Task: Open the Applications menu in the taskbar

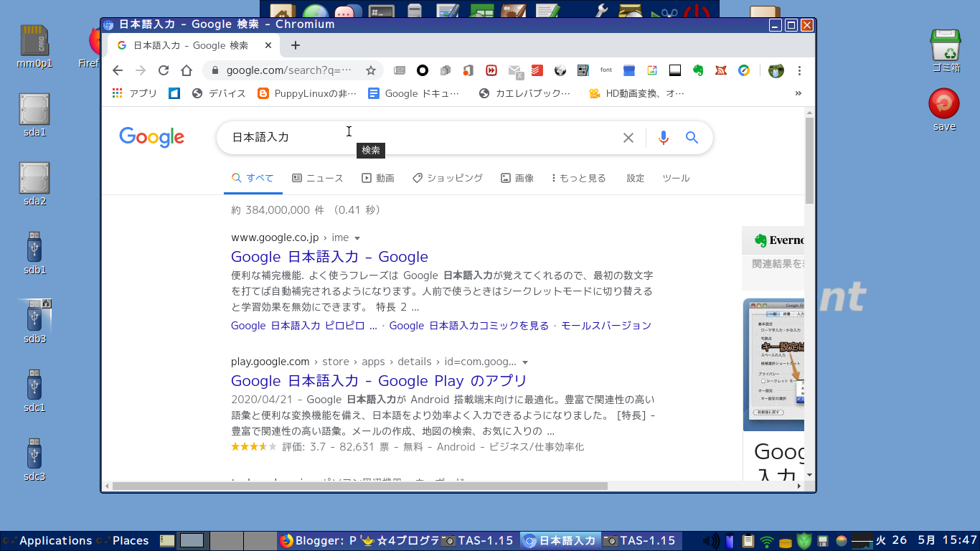Action: [48, 541]
